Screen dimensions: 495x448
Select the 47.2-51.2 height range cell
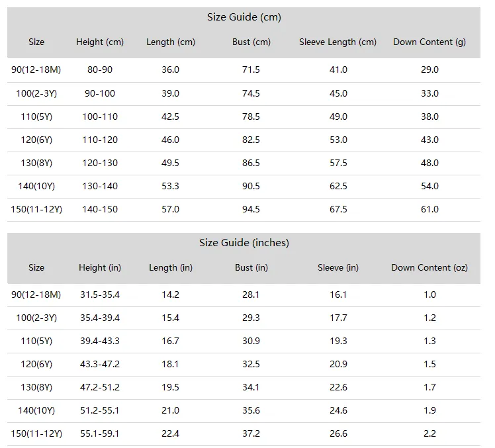pyautogui.click(x=100, y=387)
